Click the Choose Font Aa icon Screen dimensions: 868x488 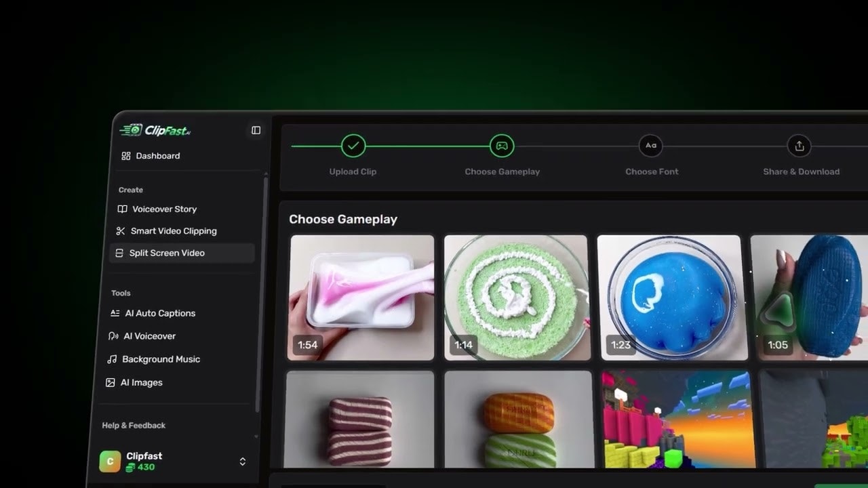(x=651, y=145)
